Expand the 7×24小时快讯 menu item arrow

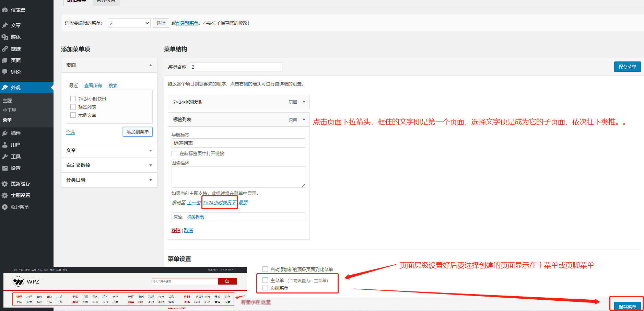pos(304,102)
